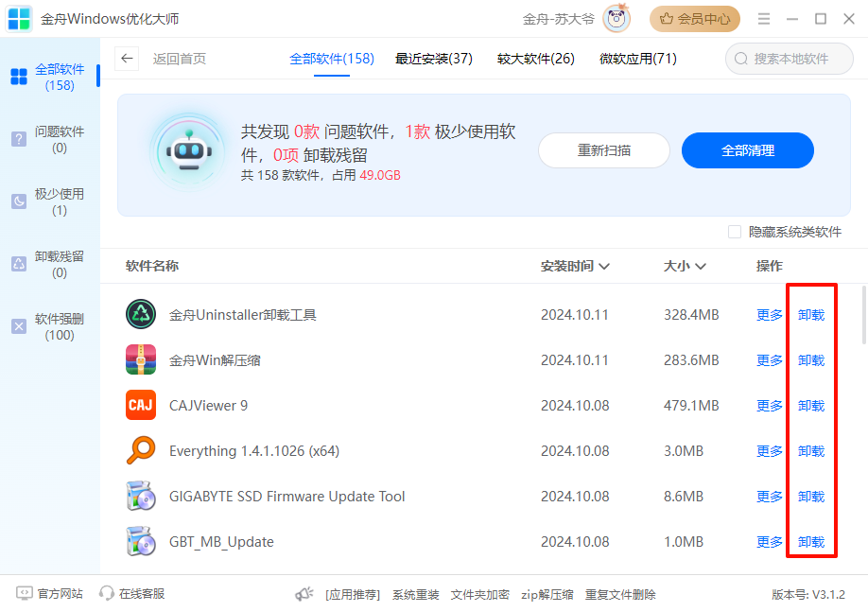
Task: Open the 系统重装 recommended app link
Action: (x=416, y=594)
